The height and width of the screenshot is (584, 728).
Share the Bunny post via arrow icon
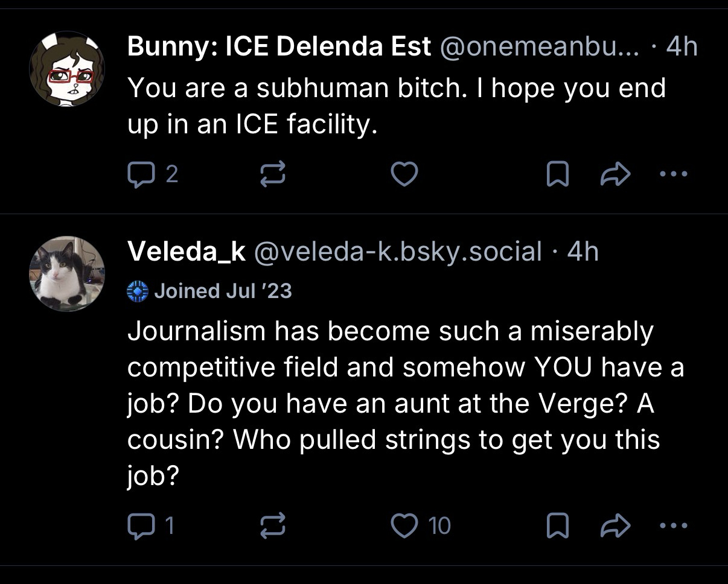(615, 175)
